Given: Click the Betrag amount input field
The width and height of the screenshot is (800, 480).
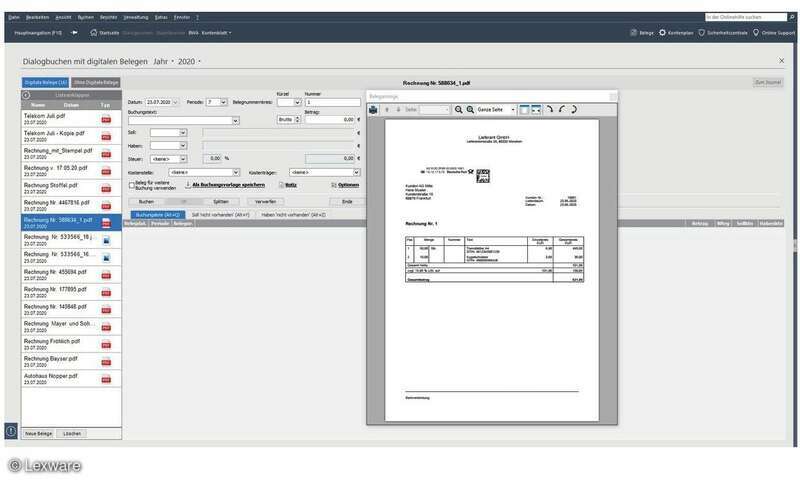Looking at the screenshot, I should coord(330,119).
